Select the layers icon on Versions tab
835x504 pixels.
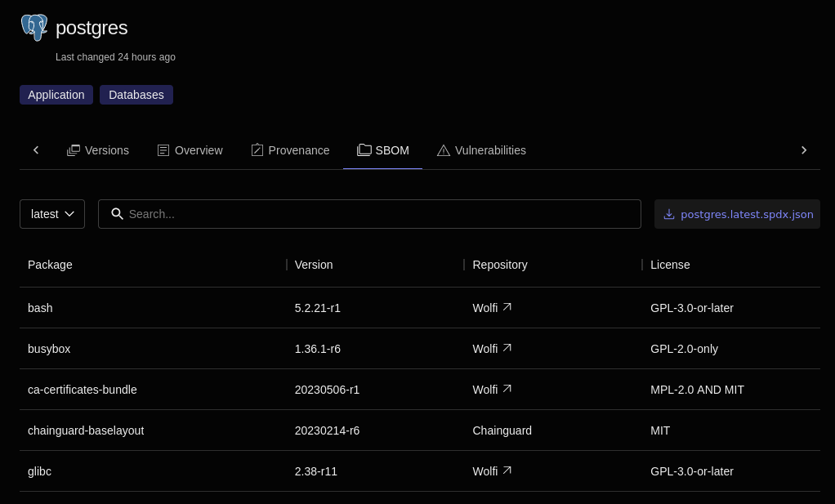74,150
